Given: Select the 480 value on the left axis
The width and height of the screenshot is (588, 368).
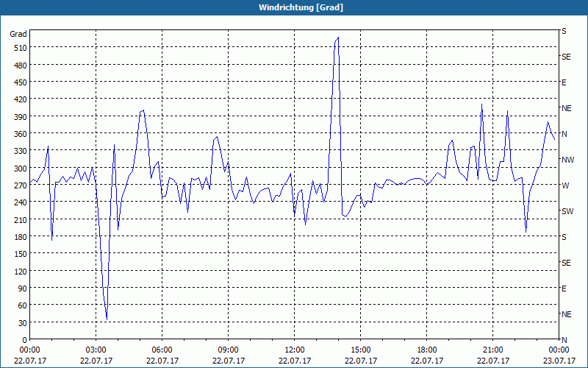Looking at the screenshot, I should pyautogui.click(x=21, y=66).
